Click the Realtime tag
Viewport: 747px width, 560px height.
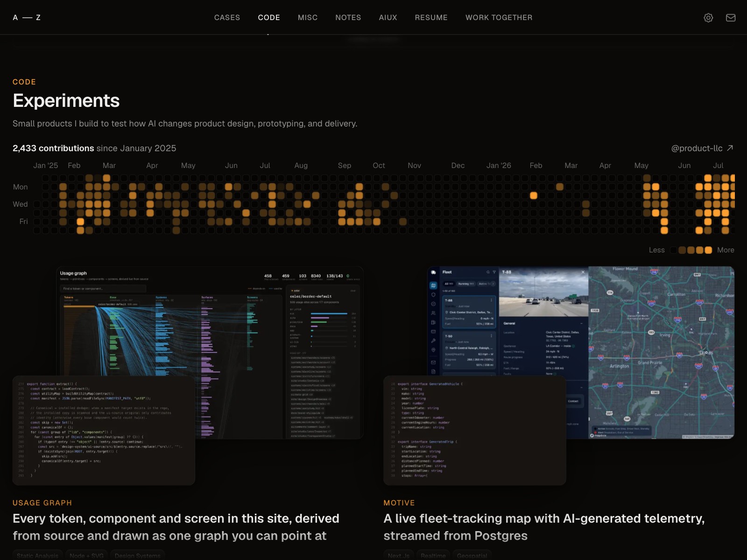click(433, 555)
